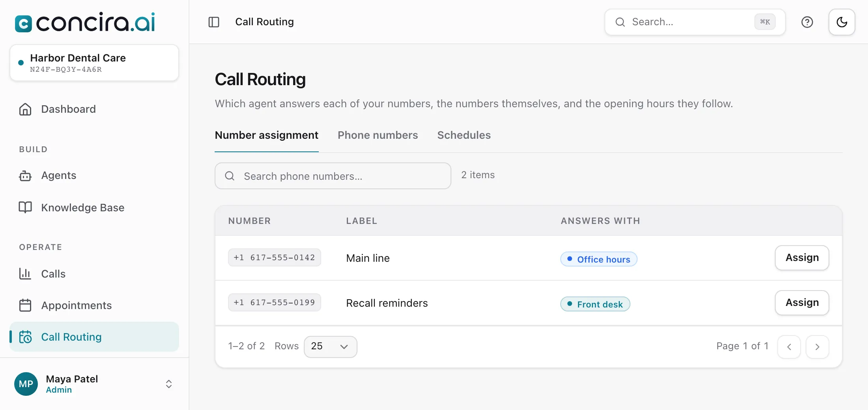
Task: Click the LABEL column header
Action: (x=361, y=221)
